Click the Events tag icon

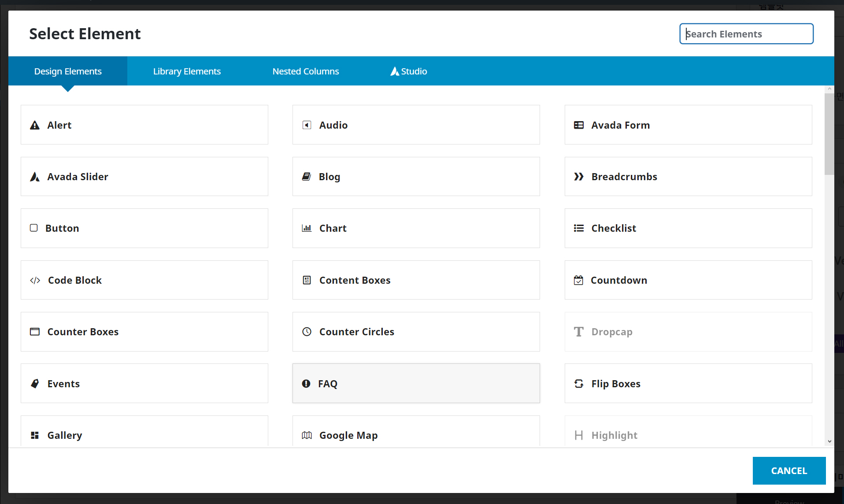tap(35, 384)
